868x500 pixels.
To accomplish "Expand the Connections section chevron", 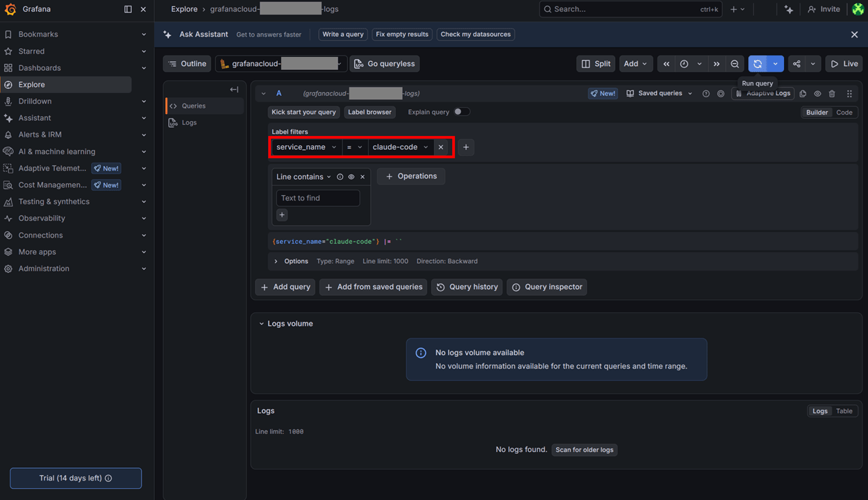I will tap(144, 235).
